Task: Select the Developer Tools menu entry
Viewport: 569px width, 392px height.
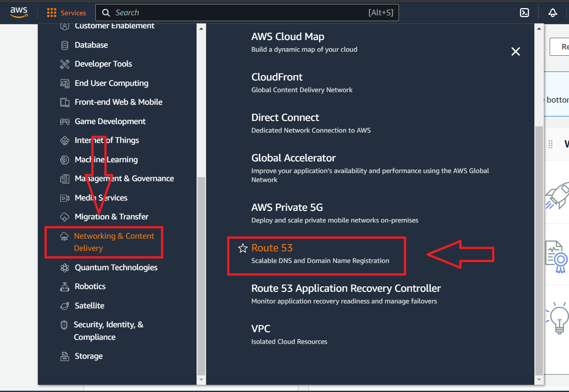Action: click(103, 64)
